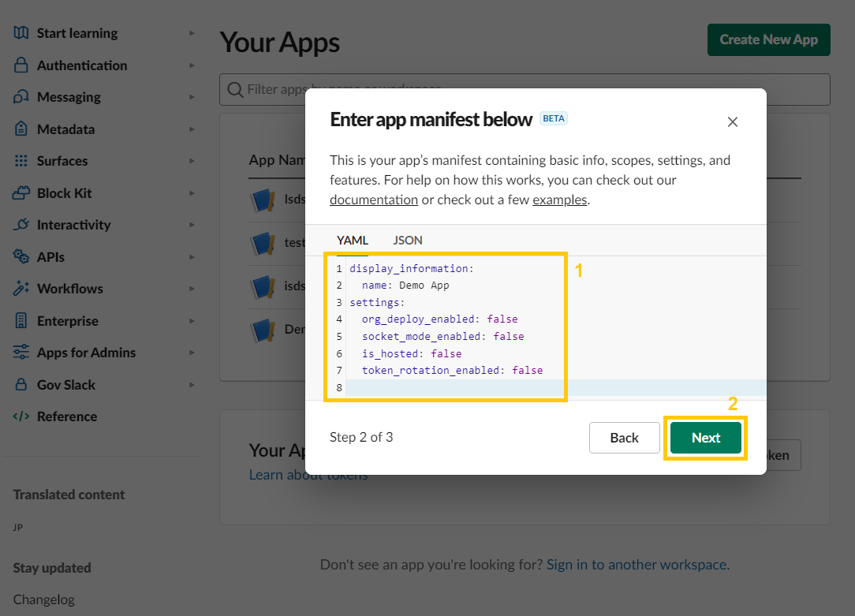Expand the Surfaces section arrow
This screenshot has height=616, width=855.
[x=192, y=161]
